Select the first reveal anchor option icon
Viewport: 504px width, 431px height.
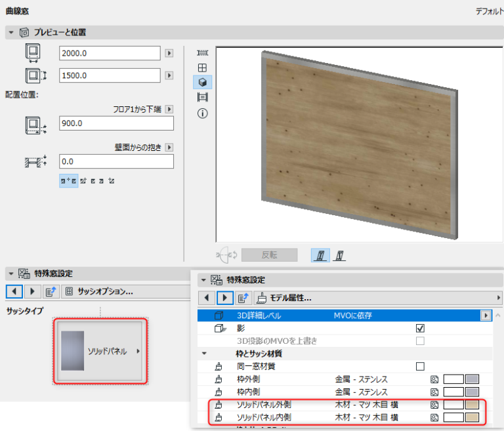(x=68, y=181)
